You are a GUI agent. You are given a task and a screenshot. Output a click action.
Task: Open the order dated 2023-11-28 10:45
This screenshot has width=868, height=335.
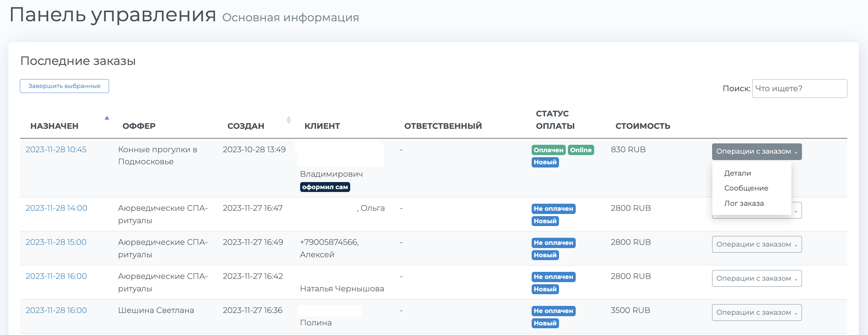tap(56, 150)
